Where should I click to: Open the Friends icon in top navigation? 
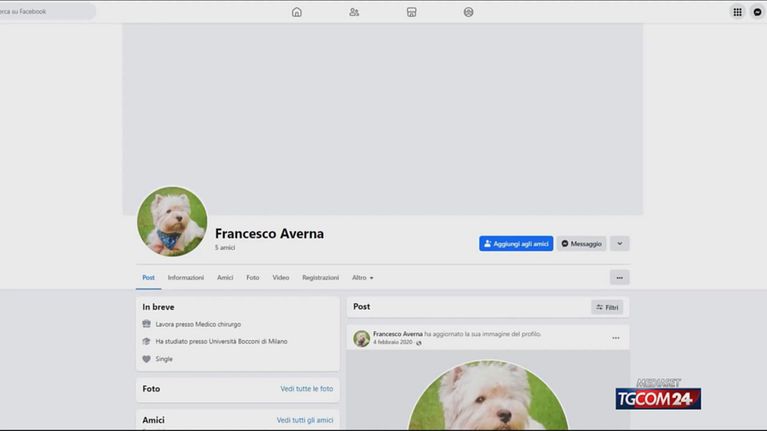click(x=354, y=12)
